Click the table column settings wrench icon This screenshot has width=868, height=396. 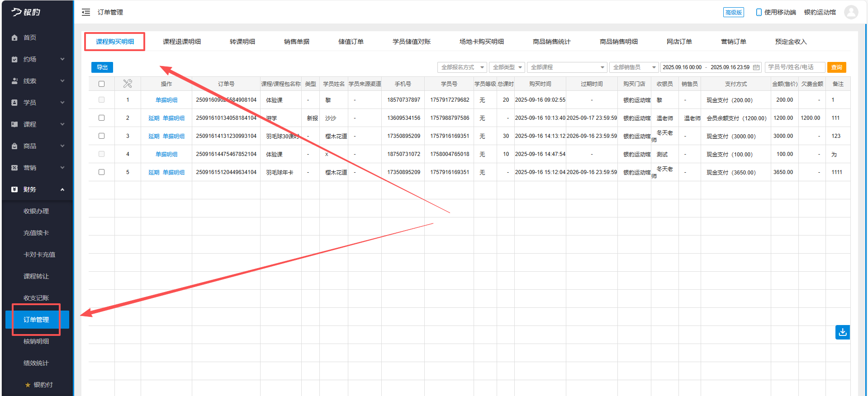(128, 84)
